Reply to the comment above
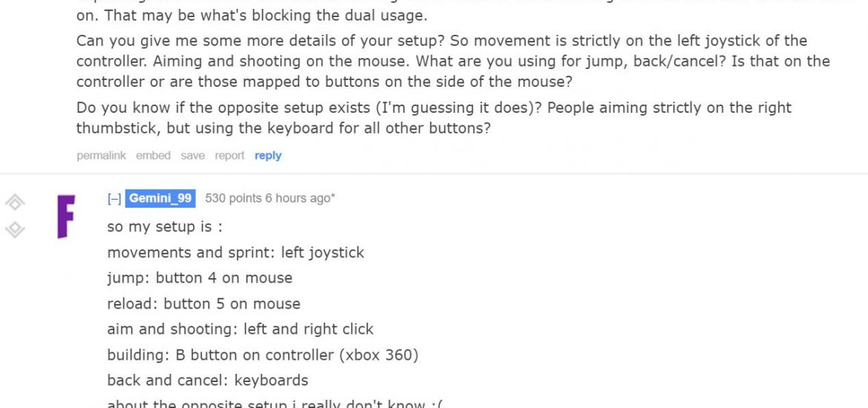 [268, 156]
